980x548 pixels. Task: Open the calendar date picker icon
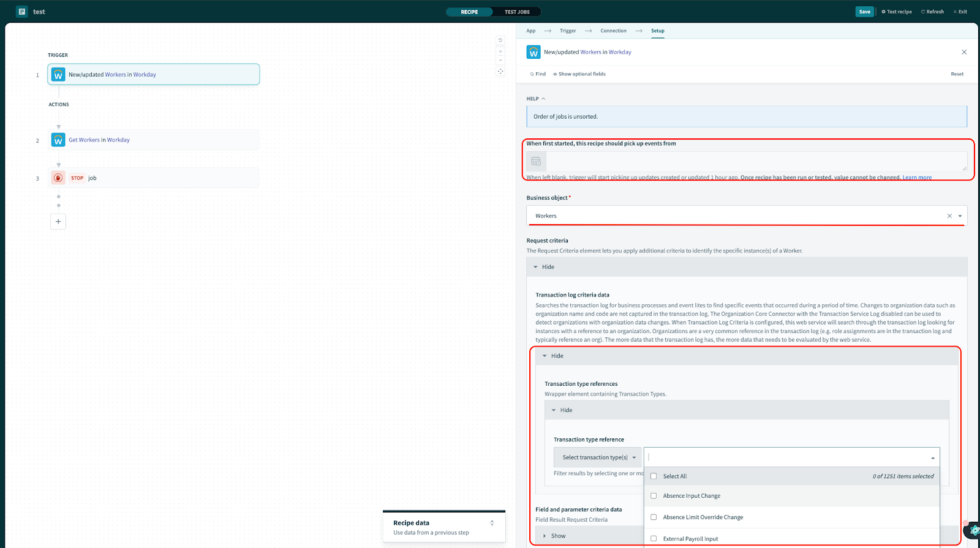536,162
